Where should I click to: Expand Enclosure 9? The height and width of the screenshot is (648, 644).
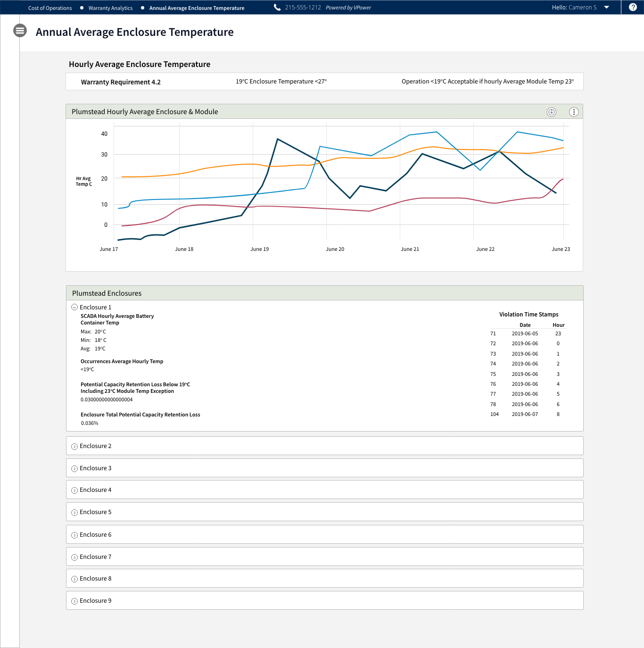[74, 601]
